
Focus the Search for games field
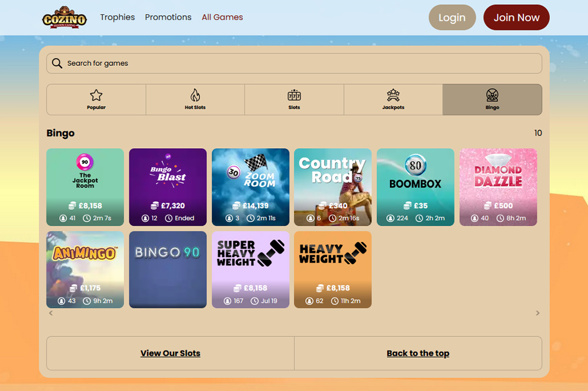pyautogui.click(x=294, y=64)
